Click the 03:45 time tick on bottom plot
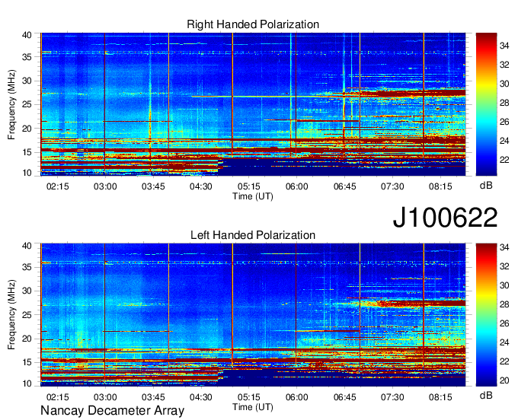 coord(153,397)
